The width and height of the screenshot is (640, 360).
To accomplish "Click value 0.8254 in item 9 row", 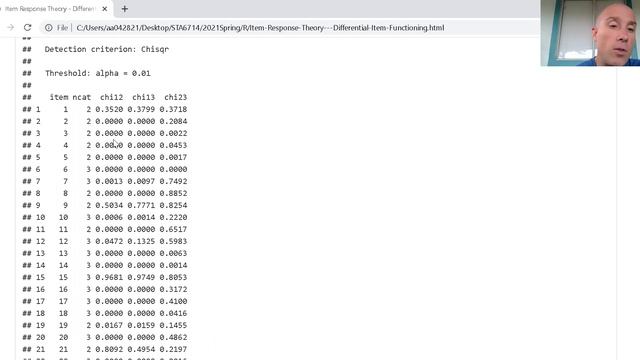I will pos(173,205).
